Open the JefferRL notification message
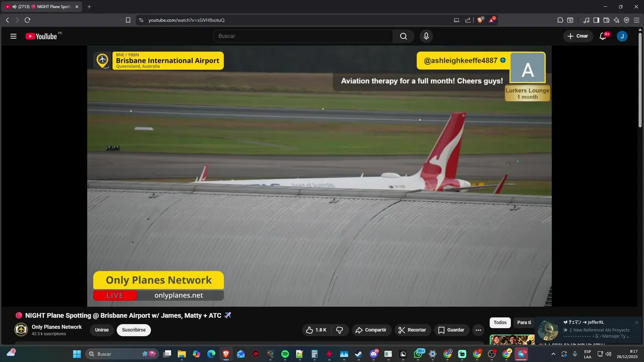Image resolution: width=644 pixels, height=362 pixels. (x=589, y=330)
